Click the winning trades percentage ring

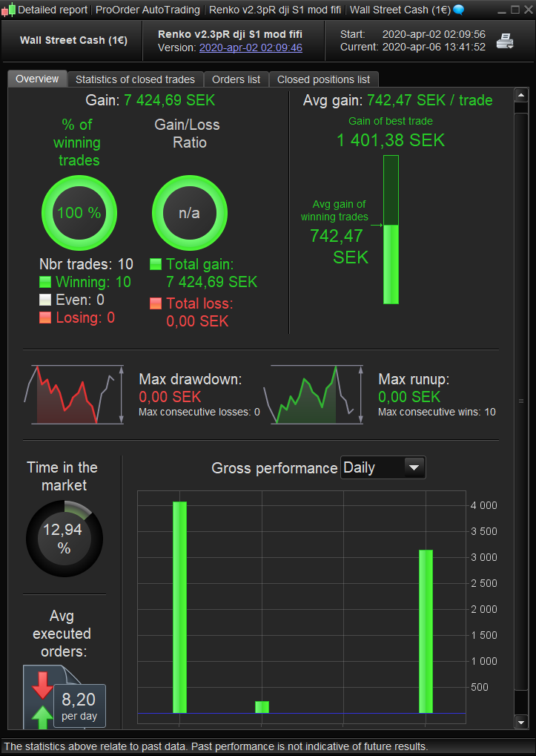[x=79, y=213]
